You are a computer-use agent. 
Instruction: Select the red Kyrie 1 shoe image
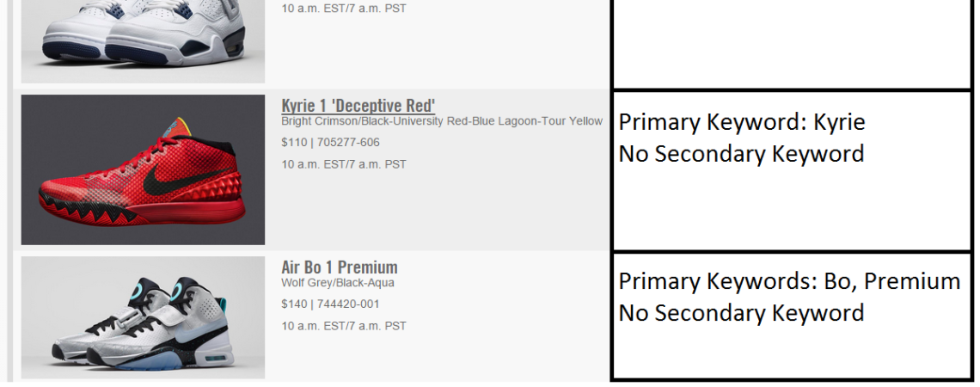coord(143,169)
